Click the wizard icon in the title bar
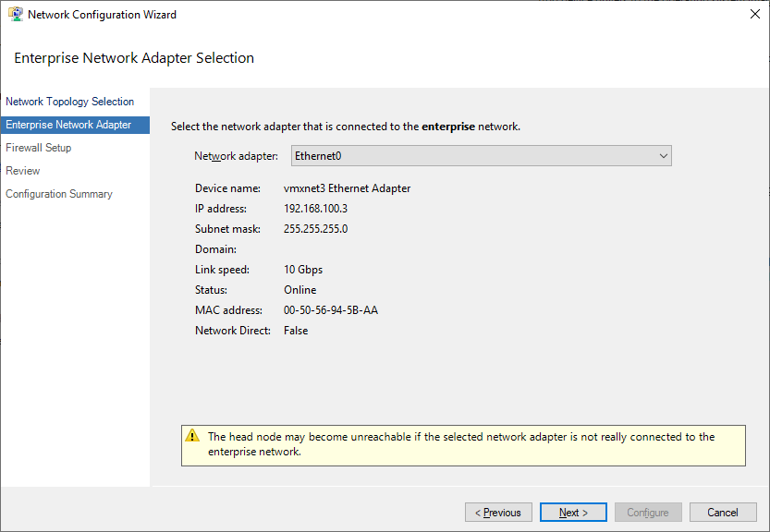Viewport: 770px width, 532px height. pos(14,14)
